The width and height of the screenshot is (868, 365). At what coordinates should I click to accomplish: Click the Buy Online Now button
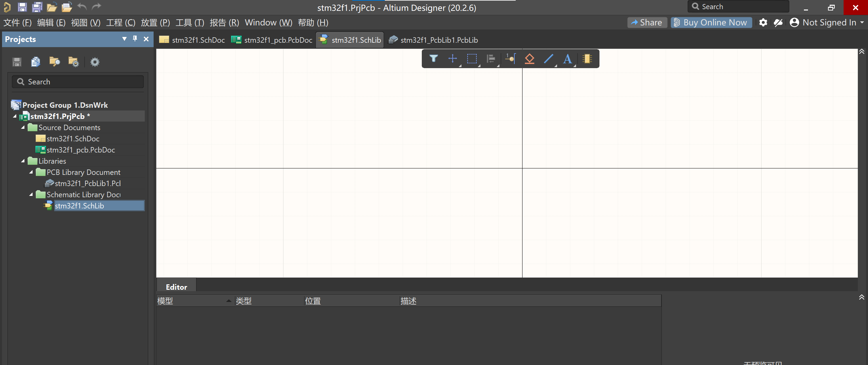(x=711, y=23)
